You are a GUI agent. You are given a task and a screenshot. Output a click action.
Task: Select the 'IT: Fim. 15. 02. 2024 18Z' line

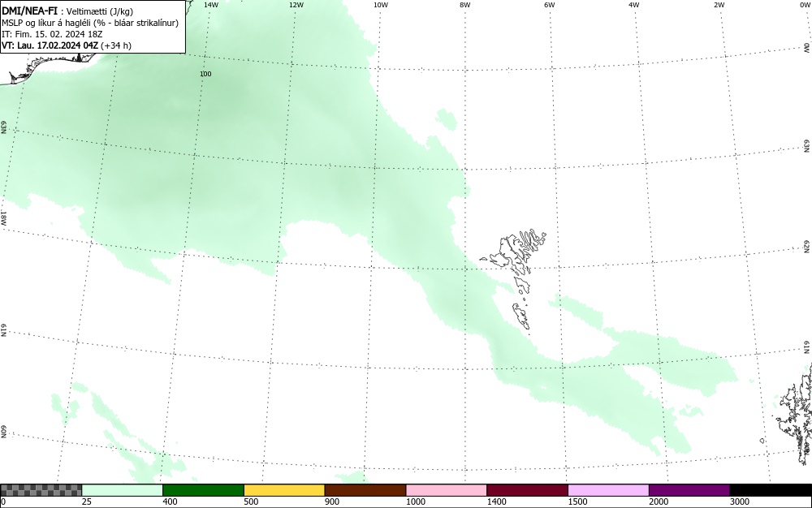point(52,34)
